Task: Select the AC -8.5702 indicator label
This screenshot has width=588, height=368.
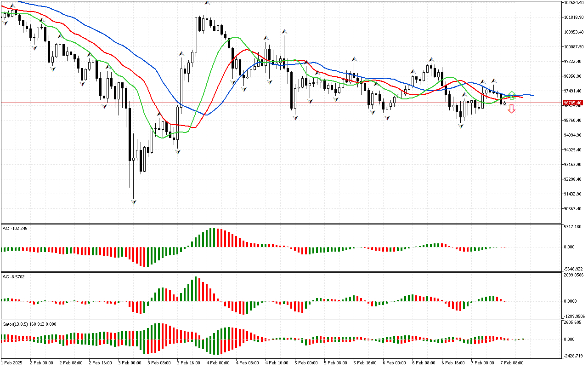Action: pos(12,277)
